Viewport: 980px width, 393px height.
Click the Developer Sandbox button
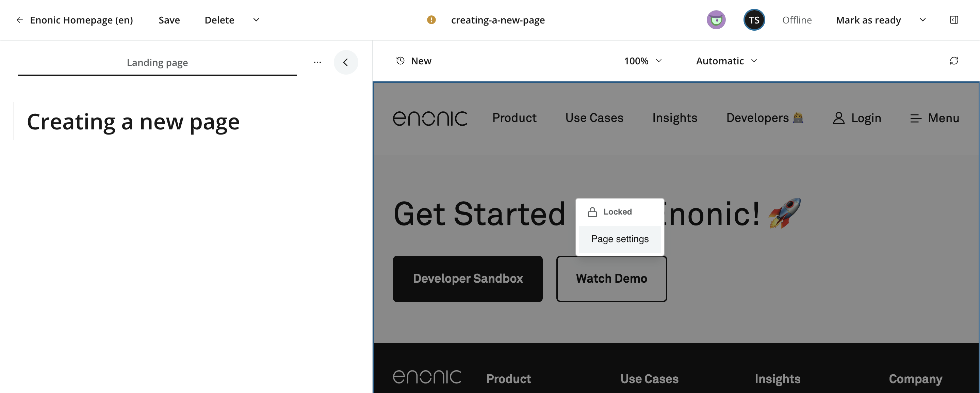click(468, 279)
